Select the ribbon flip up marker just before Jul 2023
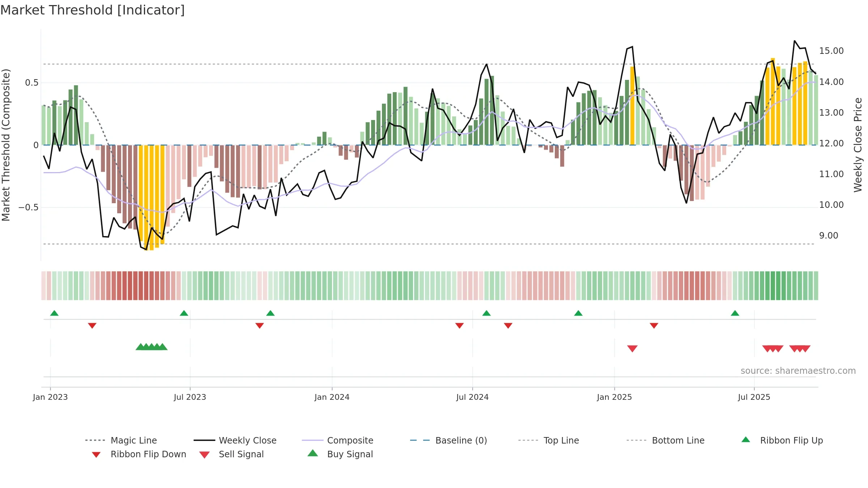868x488 pixels. pyautogui.click(x=184, y=313)
